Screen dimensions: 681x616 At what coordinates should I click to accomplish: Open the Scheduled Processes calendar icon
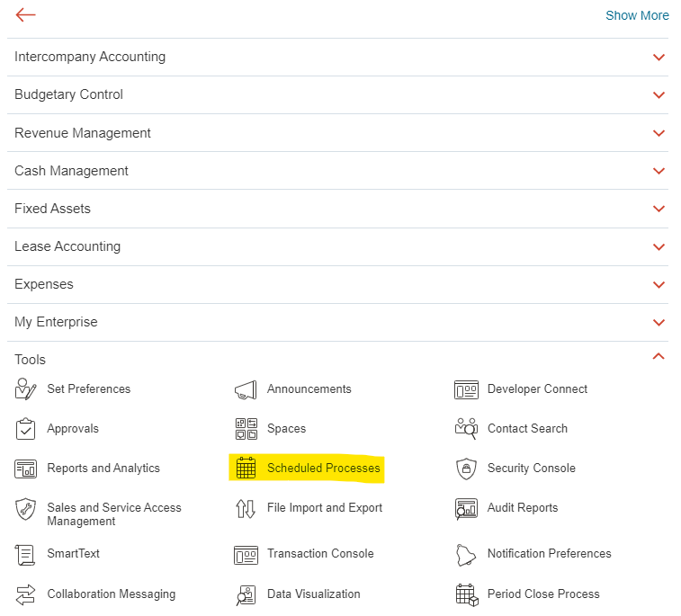[x=246, y=469]
